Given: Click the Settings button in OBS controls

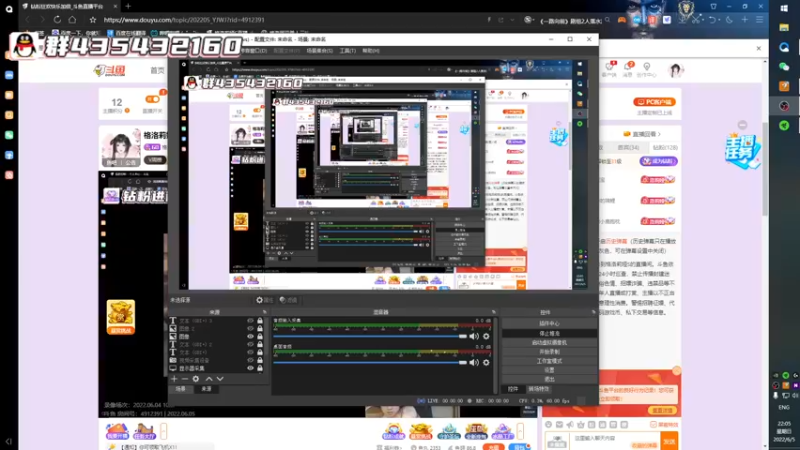Looking at the screenshot, I should pos(549,370).
